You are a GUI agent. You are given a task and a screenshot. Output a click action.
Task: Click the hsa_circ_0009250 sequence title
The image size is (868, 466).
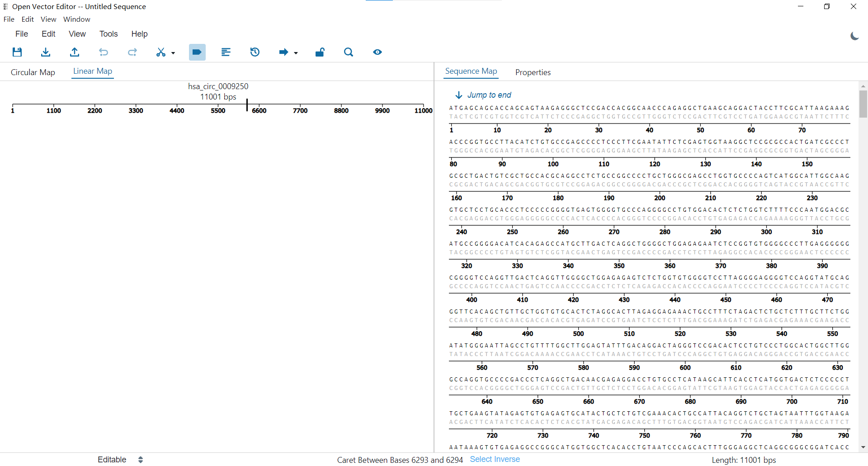tap(218, 86)
